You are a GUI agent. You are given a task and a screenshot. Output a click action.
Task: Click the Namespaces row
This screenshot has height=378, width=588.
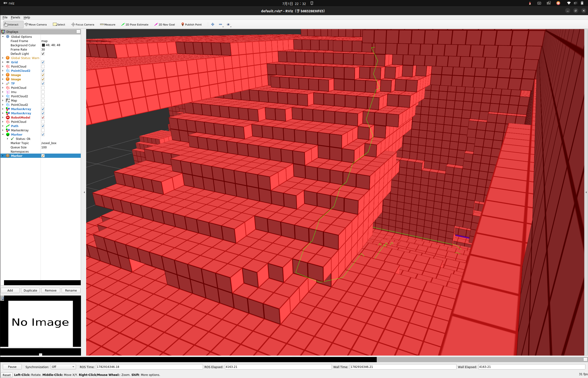[x=40, y=152]
